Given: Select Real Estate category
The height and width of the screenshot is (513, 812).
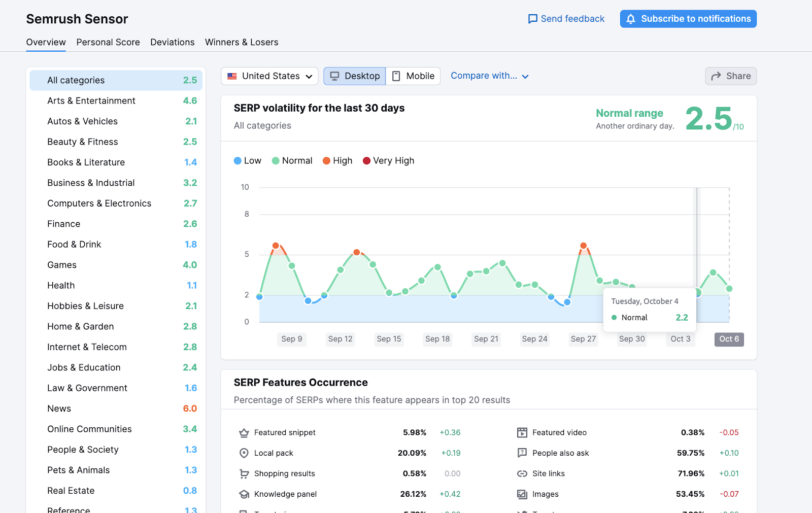Looking at the screenshot, I should [x=116, y=491].
